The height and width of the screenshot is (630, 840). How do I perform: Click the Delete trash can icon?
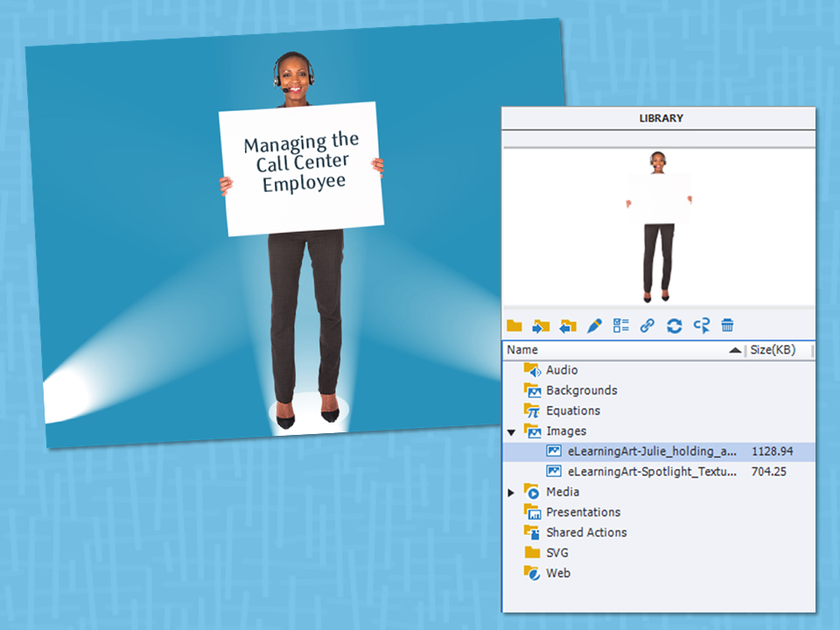click(727, 325)
